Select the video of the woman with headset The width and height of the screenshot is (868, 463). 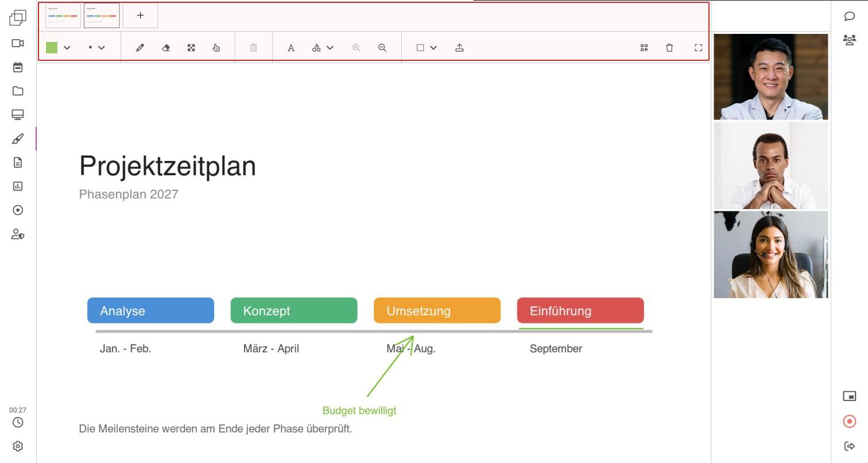point(771,254)
